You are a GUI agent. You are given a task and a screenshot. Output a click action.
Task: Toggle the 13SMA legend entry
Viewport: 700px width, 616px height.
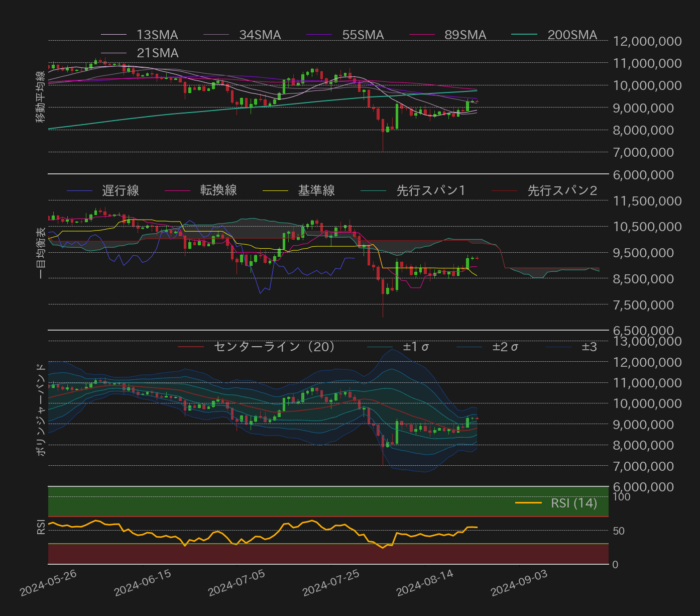157,35
